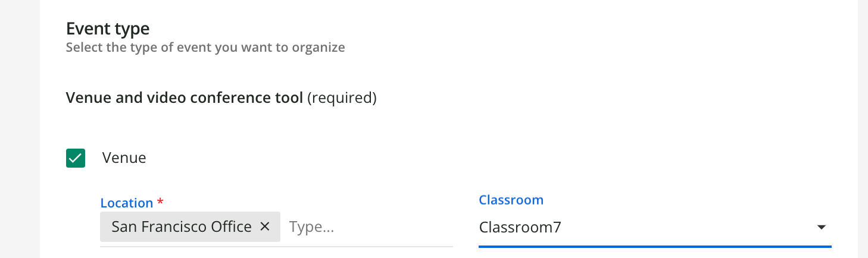Screen dimensions: 868x258
Task: Click empty space in the Classroom select field
Action: tap(685, 227)
